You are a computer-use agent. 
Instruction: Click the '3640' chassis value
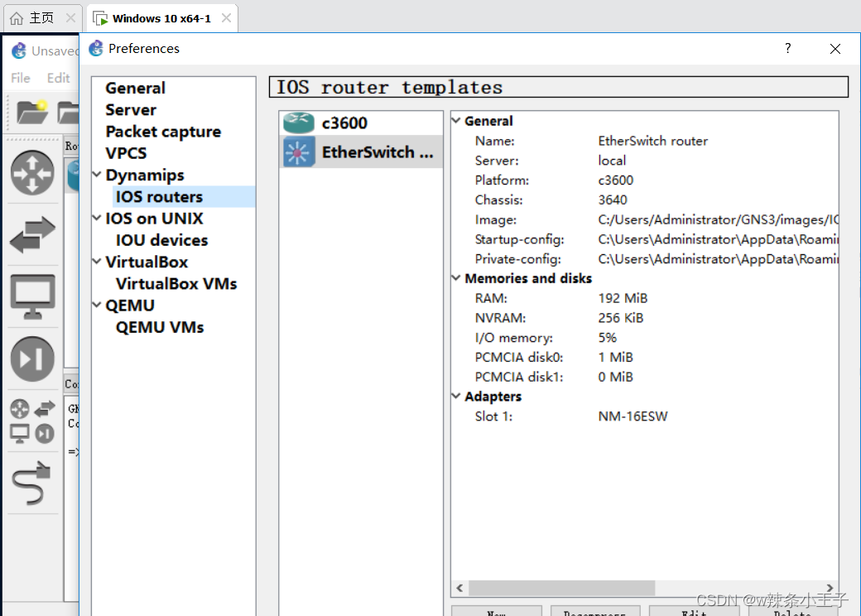click(613, 200)
